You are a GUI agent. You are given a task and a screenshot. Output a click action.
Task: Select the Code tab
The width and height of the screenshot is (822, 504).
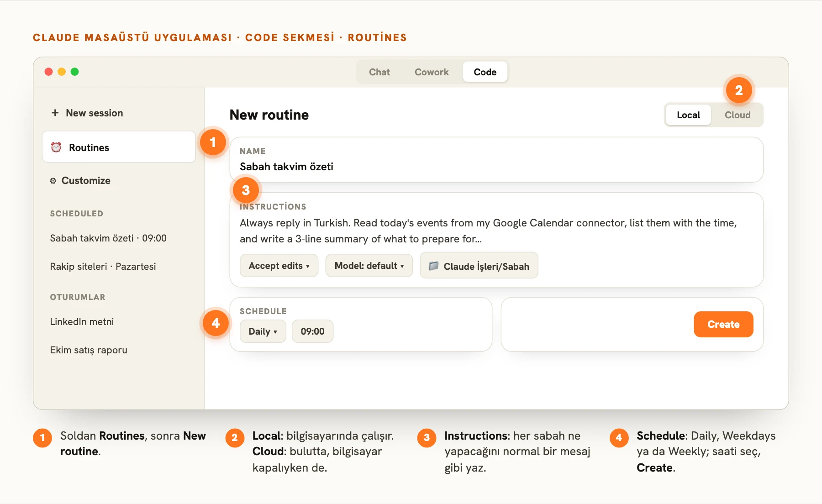pos(485,72)
